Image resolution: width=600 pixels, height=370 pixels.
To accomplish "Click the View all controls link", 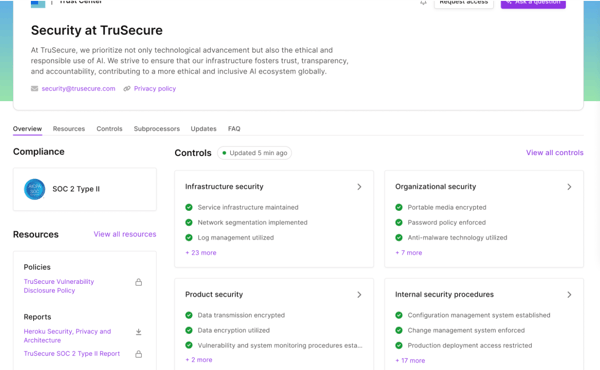I will [x=554, y=153].
